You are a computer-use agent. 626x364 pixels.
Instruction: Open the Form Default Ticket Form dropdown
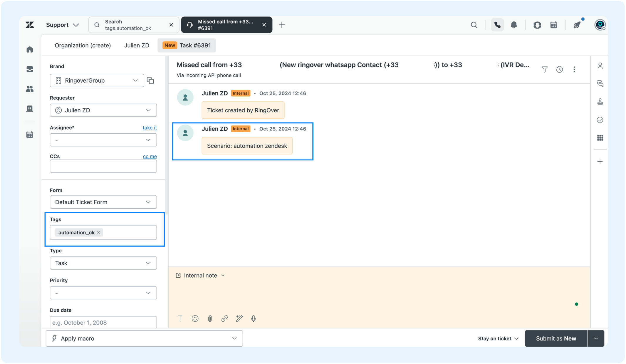pos(103,202)
